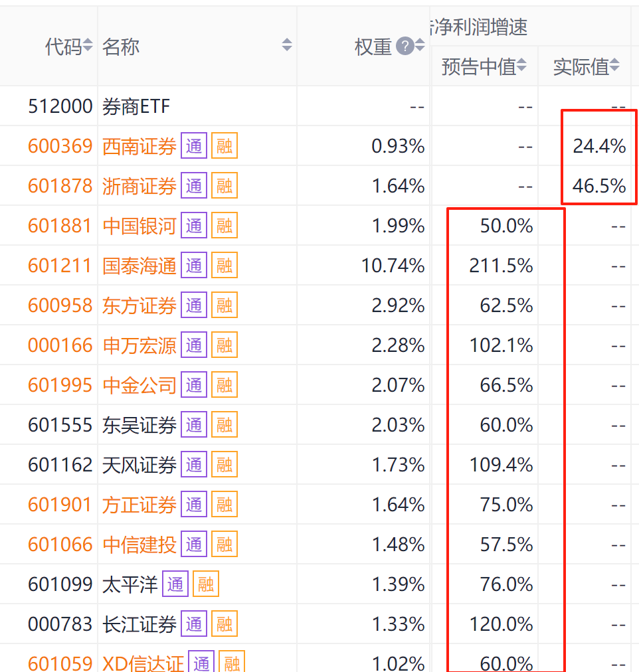Screen dimensions: 639x672
Task: Open stock 长江证券 name link
Action: click(139, 624)
